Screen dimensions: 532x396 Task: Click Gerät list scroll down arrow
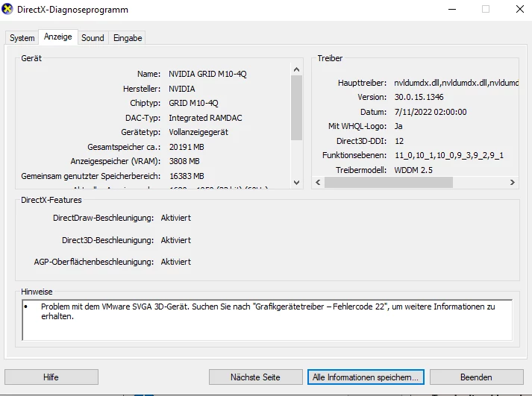coord(296,183)
